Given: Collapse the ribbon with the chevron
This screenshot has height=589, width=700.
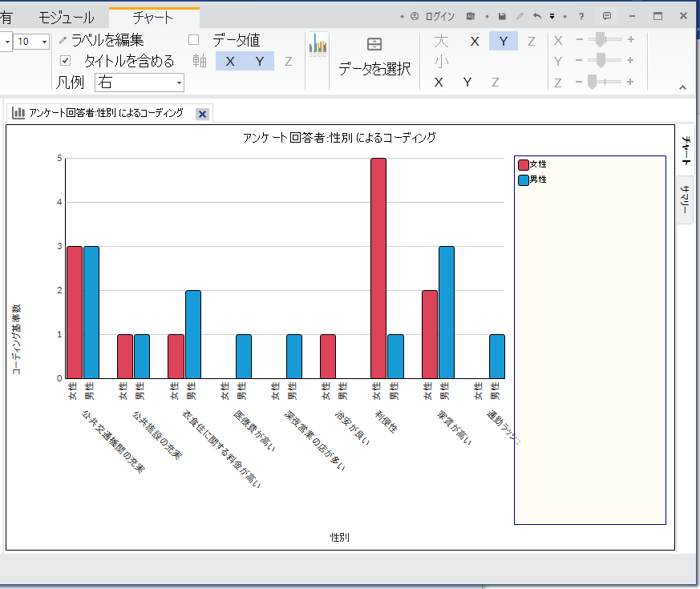Looking at the screenshot, I should 682,87.
